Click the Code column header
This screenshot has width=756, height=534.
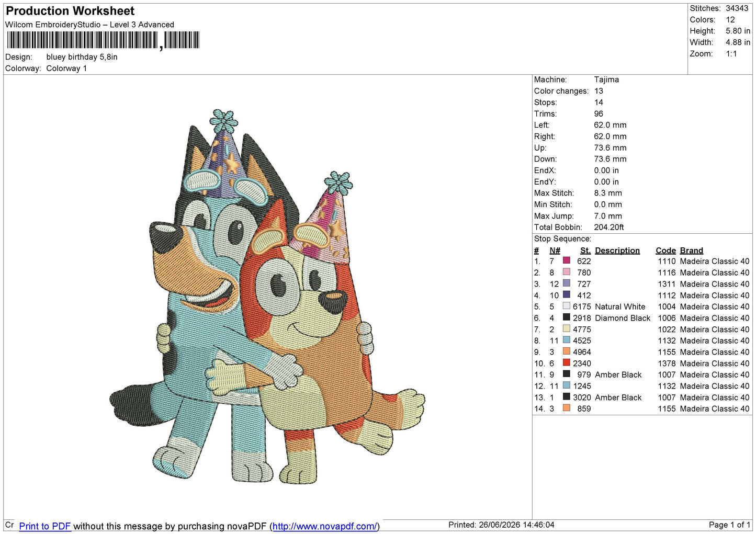pos(665,251)
